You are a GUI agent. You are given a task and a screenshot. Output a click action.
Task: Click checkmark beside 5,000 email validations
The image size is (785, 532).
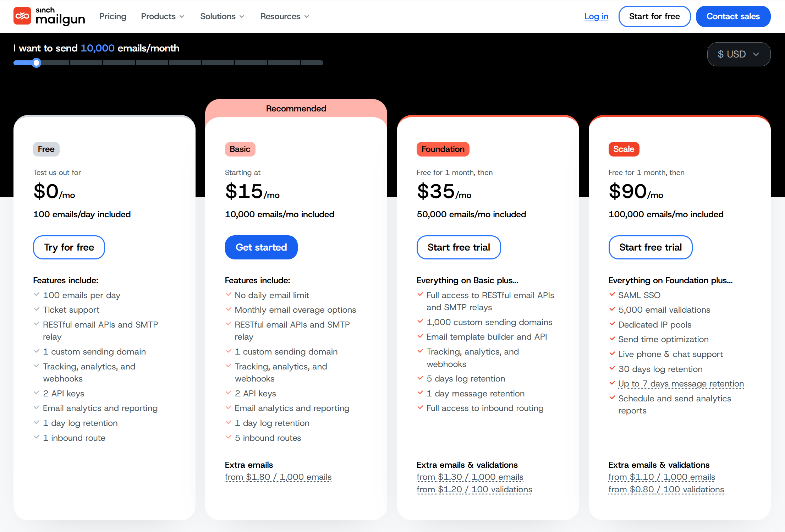[x=612, y=309]
